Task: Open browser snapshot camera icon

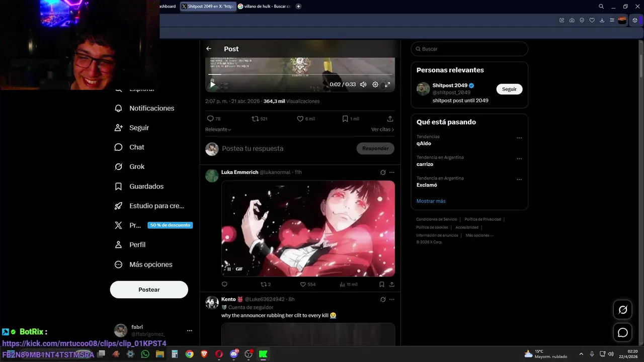Action: pyautogui.click(x=572, y=20)
